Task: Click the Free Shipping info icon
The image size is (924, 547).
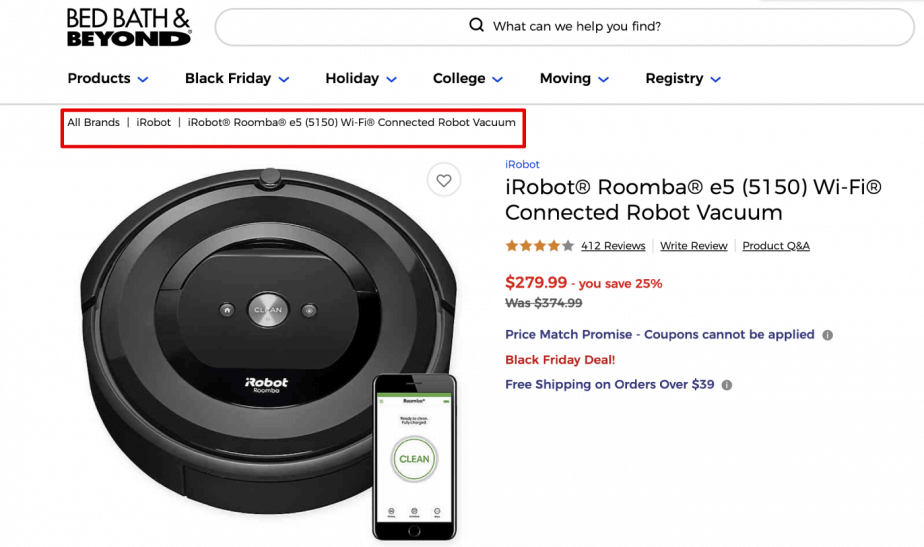Action: pyautogui.click(x=727, y=385)
